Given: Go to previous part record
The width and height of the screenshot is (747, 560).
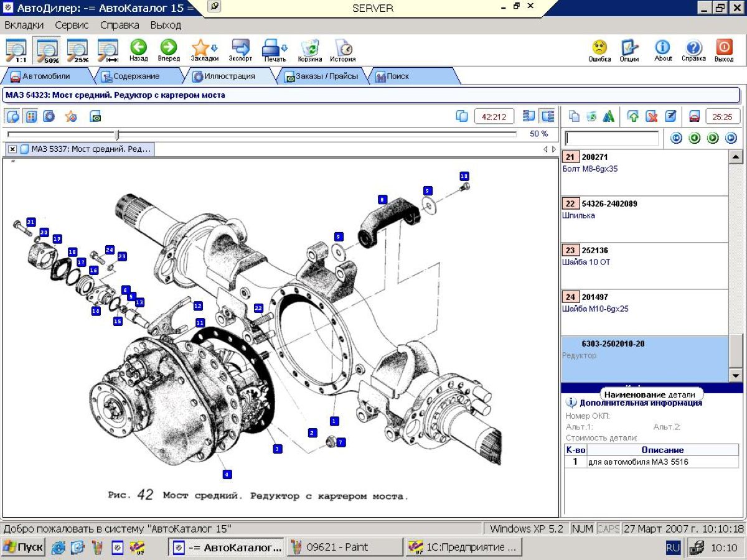Looking at the screenshot, I should point(695,138).
